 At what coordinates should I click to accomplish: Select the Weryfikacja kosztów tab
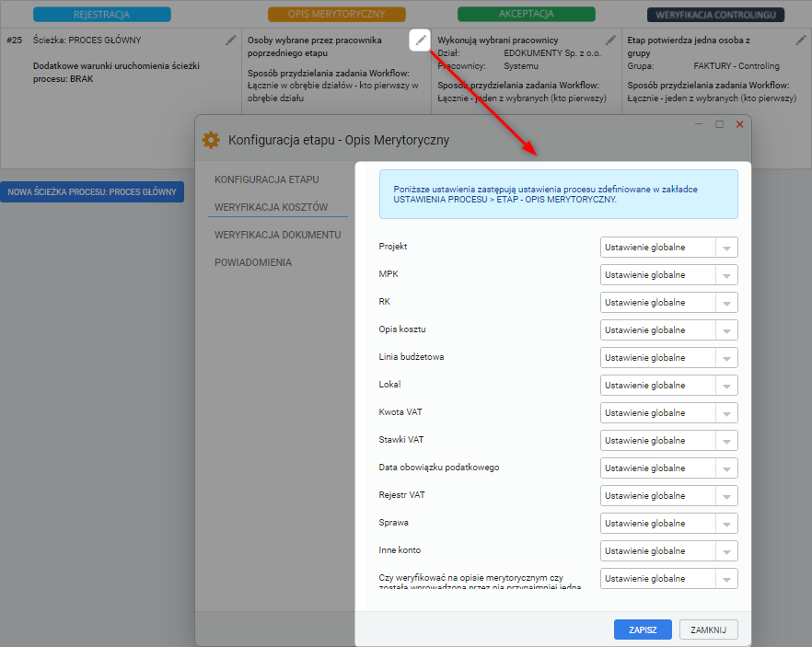coord(271,207)
